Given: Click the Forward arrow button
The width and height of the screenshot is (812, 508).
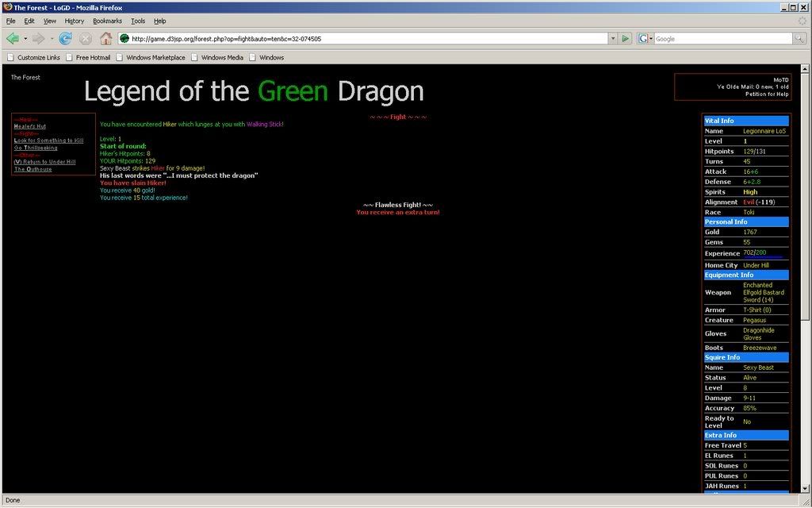Looking at the screenshot, I should 38,38.
